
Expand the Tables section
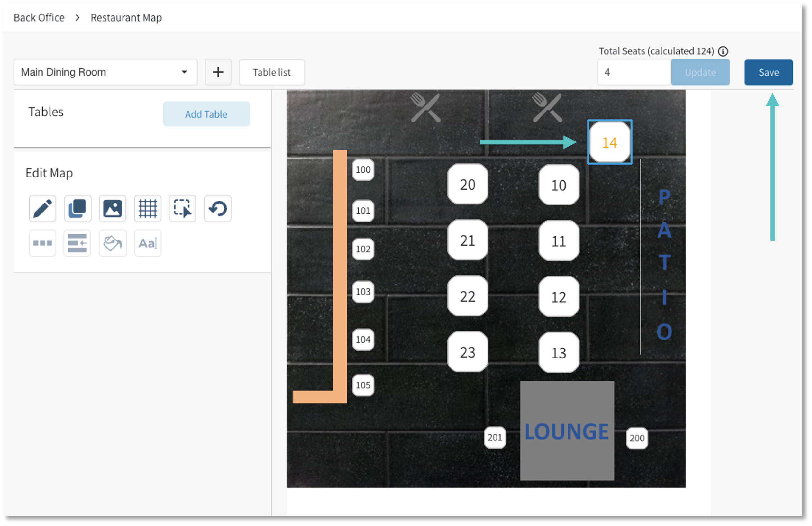[46, 112]
